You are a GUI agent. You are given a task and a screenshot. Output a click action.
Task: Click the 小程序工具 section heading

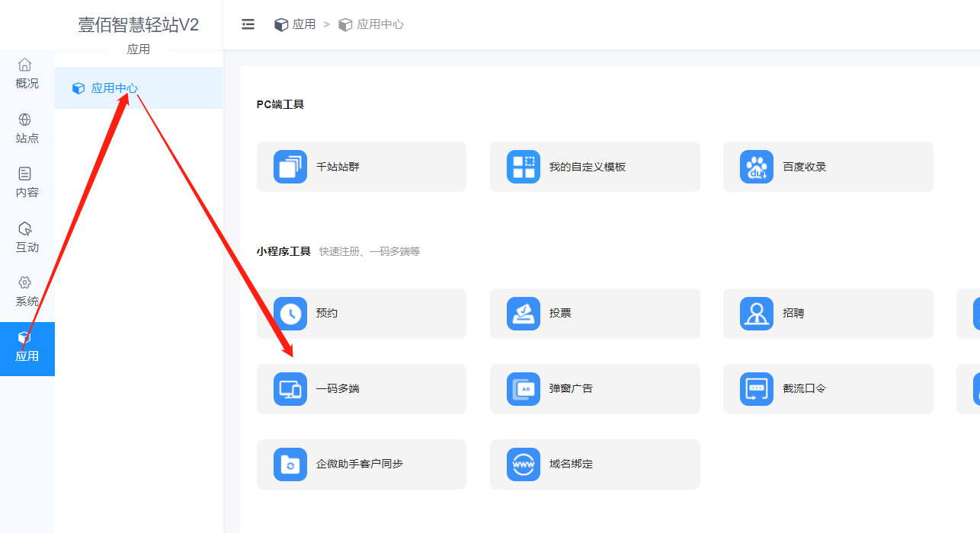tap(283, 251)
